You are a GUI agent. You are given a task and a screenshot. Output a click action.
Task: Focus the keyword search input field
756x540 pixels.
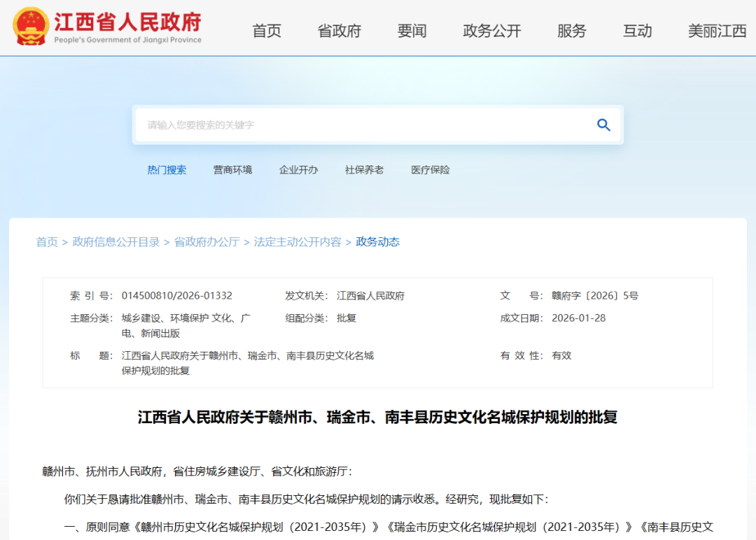pyautogui.click(x=360, y=125)
